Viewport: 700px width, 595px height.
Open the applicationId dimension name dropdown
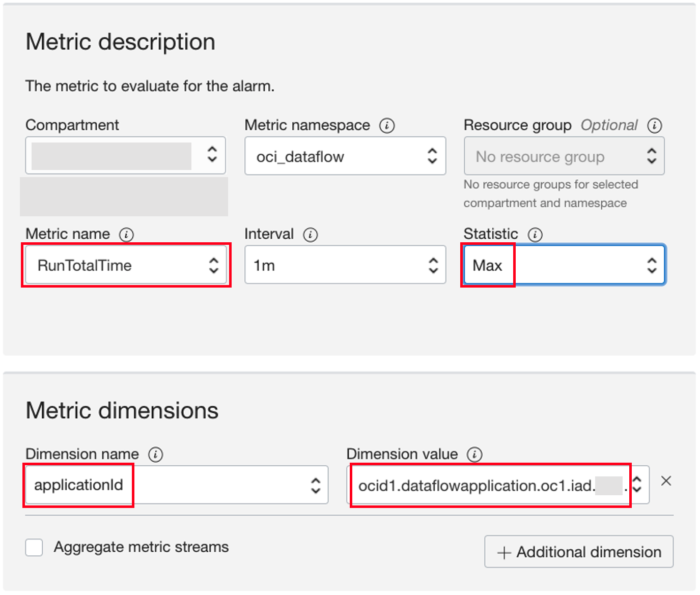(176, 485)
